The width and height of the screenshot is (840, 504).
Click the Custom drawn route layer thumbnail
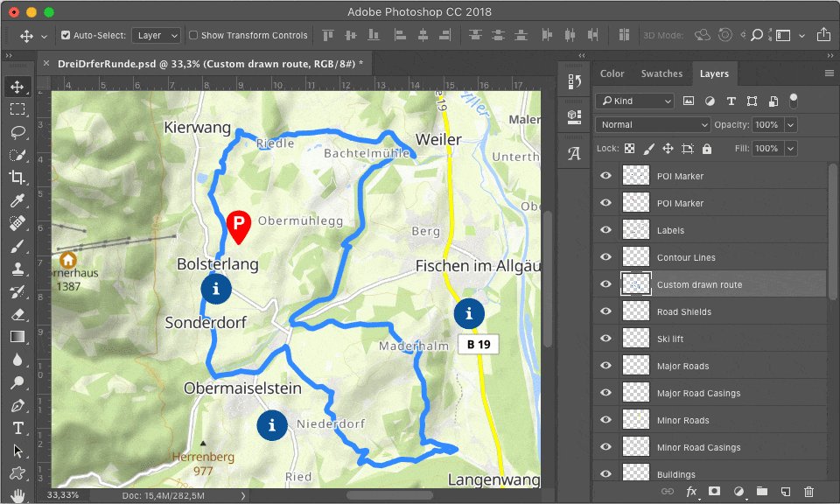pos(635,284)
